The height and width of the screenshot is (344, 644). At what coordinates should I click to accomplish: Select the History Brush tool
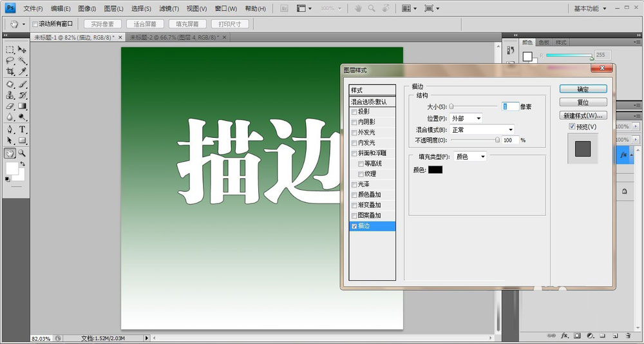[22, 95]
